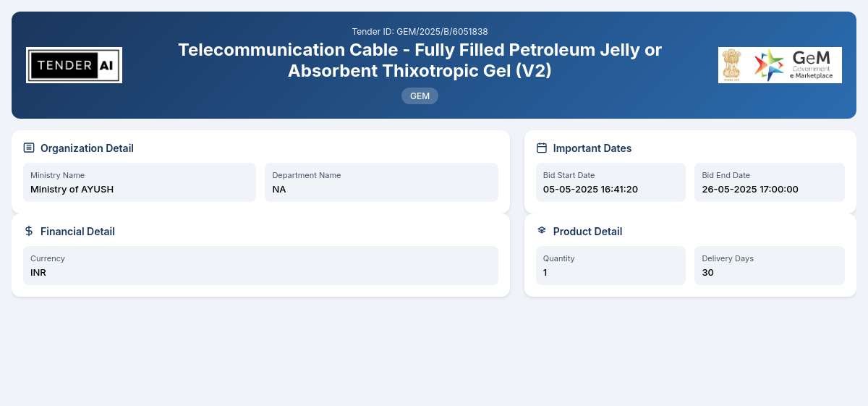Click the Important Dates heading

[x=592, y=148]
